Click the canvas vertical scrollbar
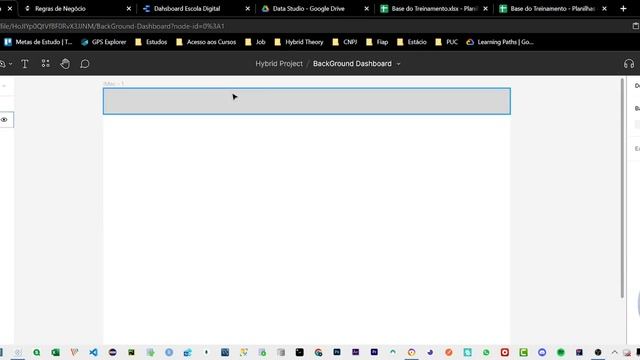This screenshot has width=640, height=360. [x=622, y=188]
